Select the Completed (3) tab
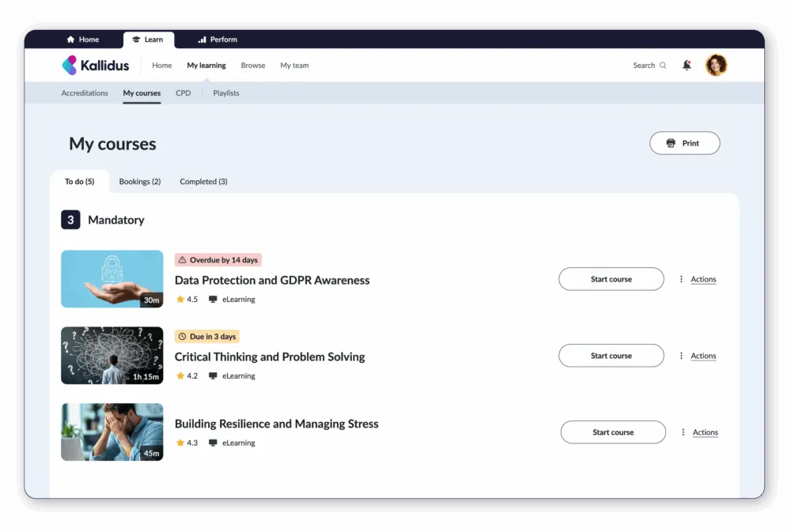Image resolution: width=791 pixels, height=532 pixels. point(203,182)
